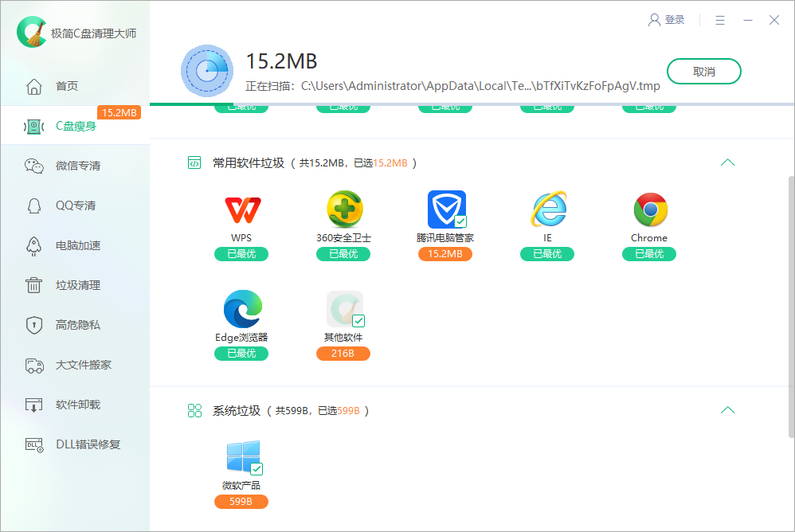
Task: Collapse the 常用软件垃圾 section
Action: click(727, 162)
